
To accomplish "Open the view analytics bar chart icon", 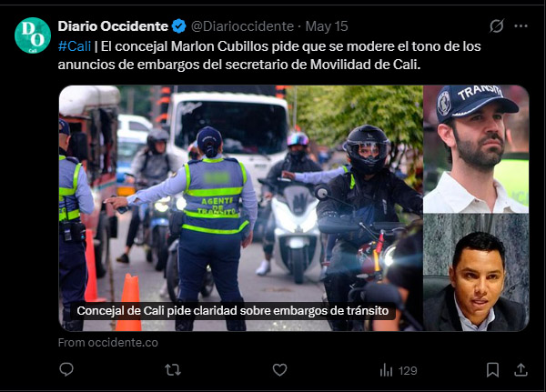I will [x=386, y=370].
